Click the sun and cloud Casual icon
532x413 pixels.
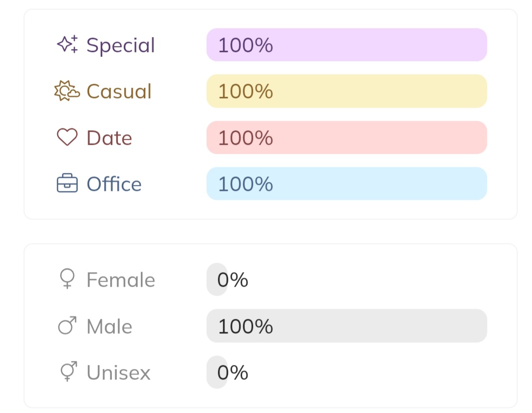click(67, 91)
